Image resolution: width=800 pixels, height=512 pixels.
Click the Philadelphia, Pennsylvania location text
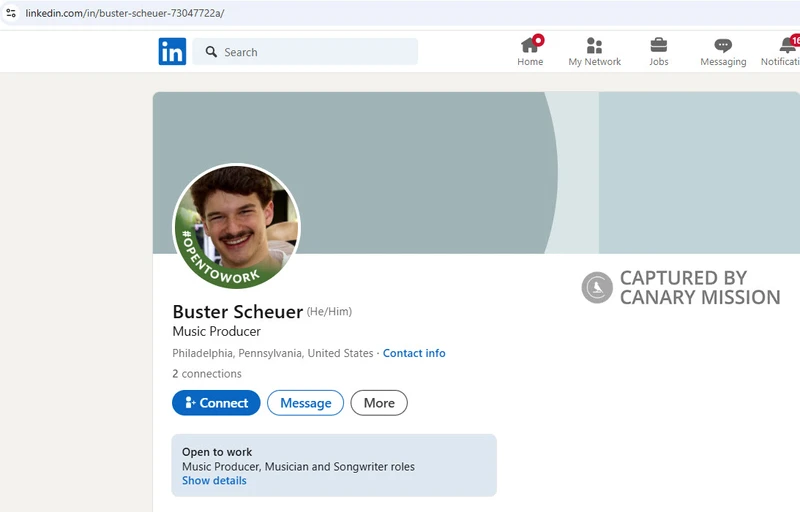pos(273,353)
